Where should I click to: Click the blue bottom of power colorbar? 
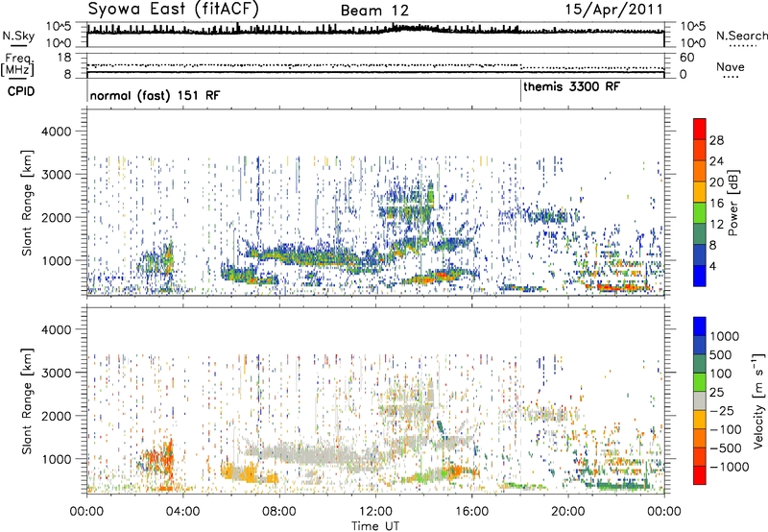tap(700, 276)
